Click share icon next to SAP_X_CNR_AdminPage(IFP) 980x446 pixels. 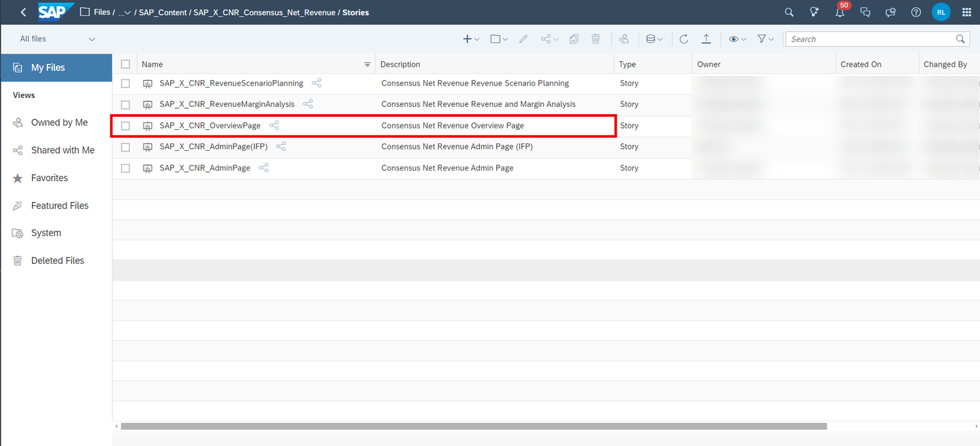coord(280,146)
